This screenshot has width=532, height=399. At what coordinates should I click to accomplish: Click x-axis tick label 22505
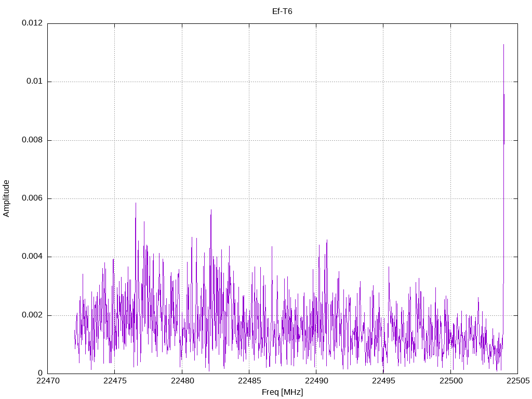click(518, 381)
